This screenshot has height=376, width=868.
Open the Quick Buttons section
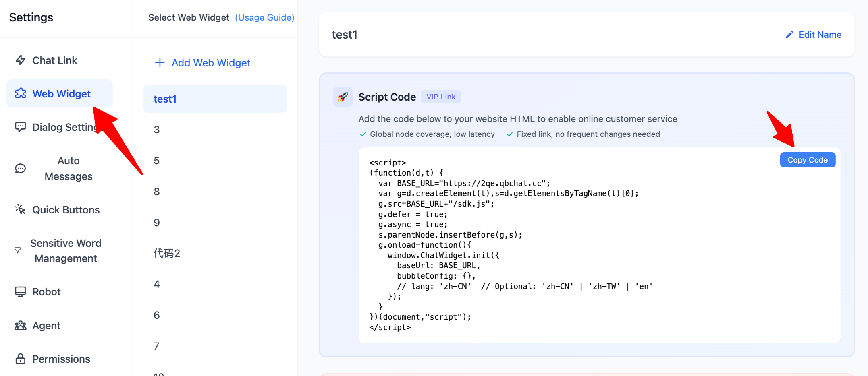pos(60,209)
